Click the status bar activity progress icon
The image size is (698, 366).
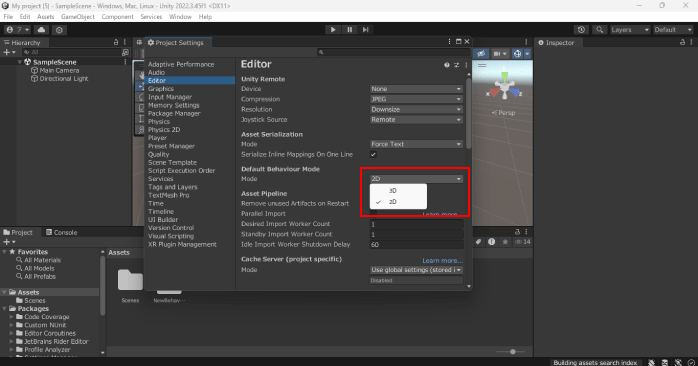[691, 362]
